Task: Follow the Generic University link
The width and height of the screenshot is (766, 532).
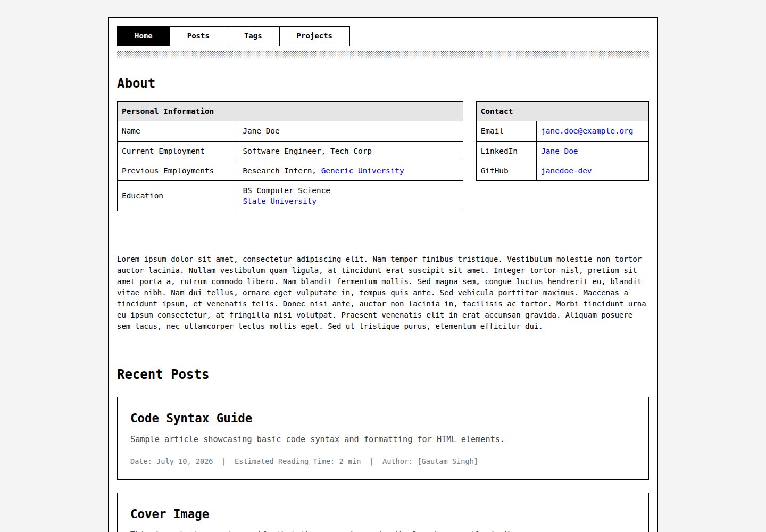Action: pos(362,171)
